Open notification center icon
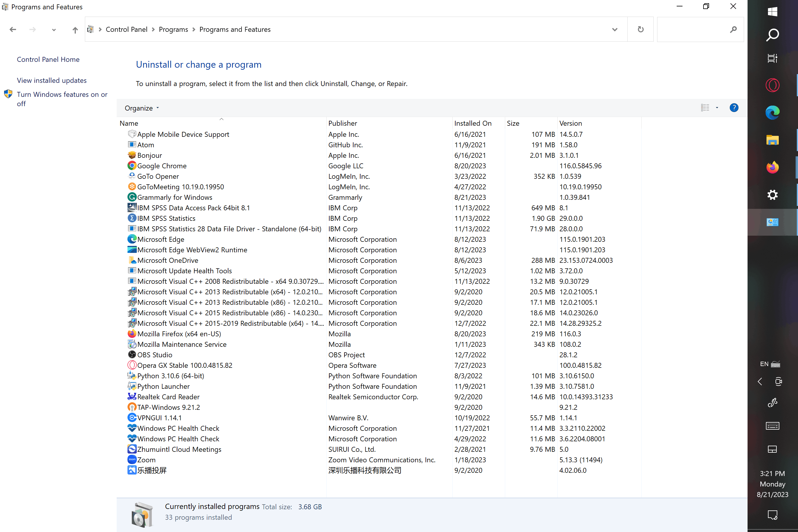 (x=772, y=515)
